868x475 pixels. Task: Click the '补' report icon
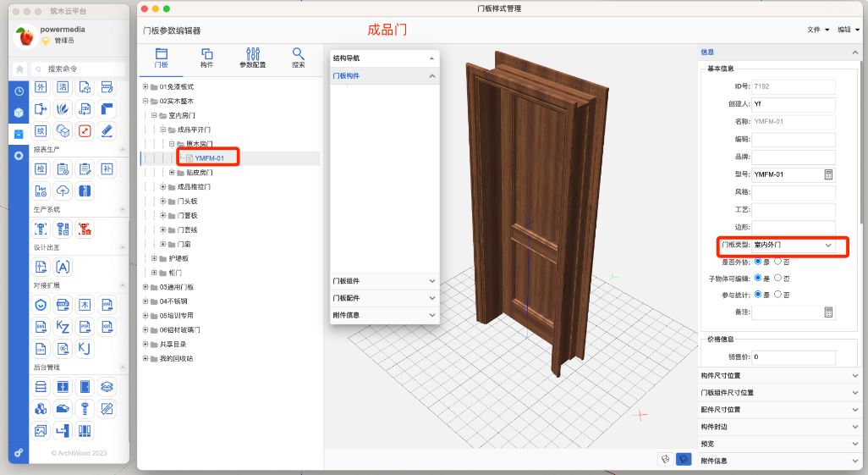click(107, 169)
